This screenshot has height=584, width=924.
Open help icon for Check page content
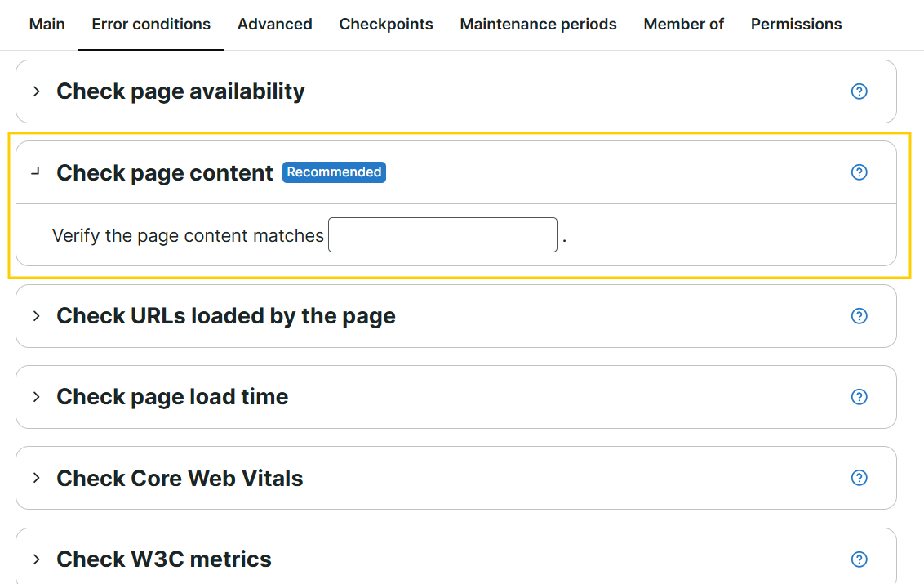coord(860,172)
